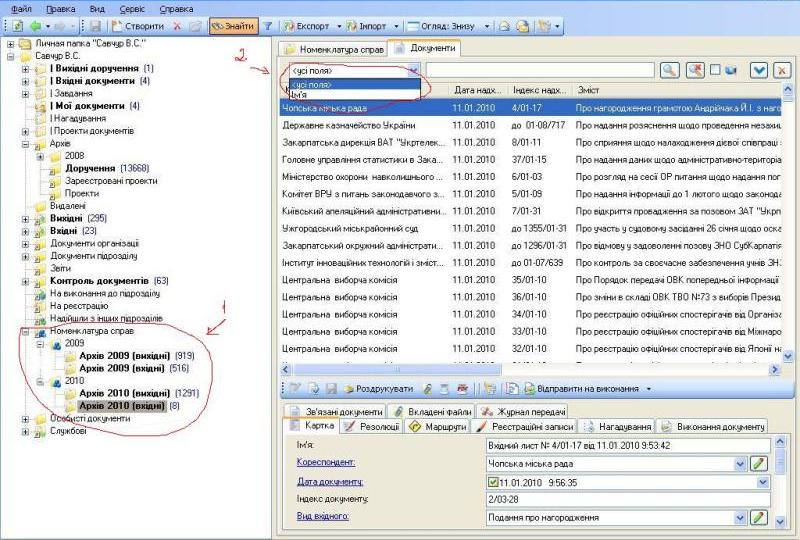
Task: Click the red X delete icon in main toolbar
Action: click(x=177, y=26)
